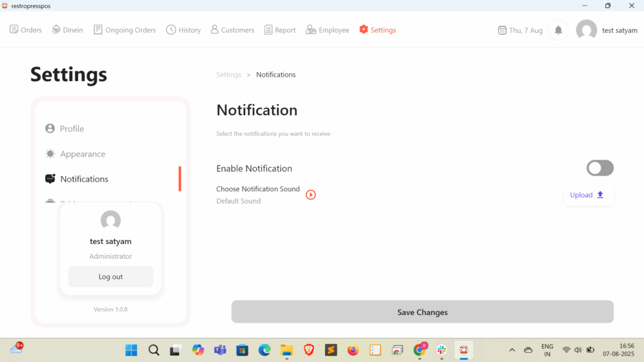This screenshot has width=644, height=362.
Task: Click the Settings breadcrumb link
Action: tap(228, 75)
